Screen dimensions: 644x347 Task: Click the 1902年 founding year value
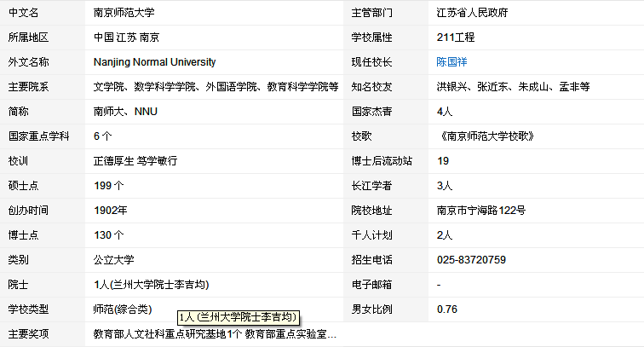[111, 210]
